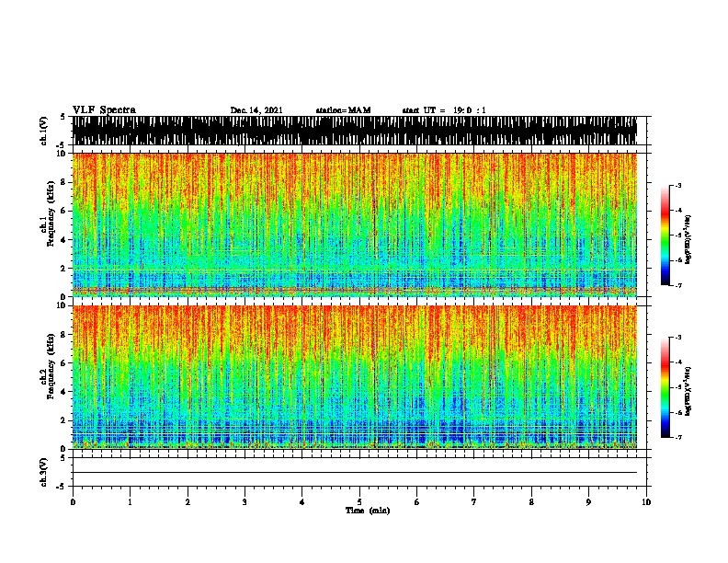Click time axis tick label "7"
The image size is (728, 563).
(x=474, y=502)
